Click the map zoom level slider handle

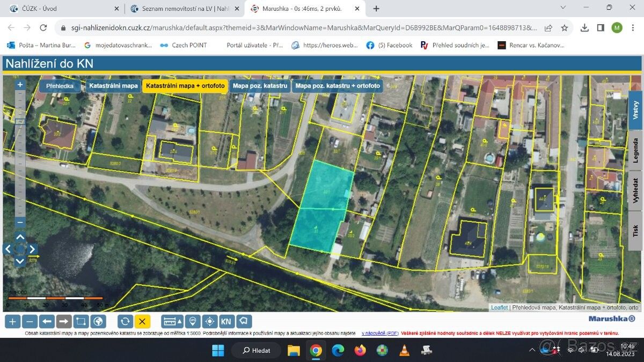point(20,122)
